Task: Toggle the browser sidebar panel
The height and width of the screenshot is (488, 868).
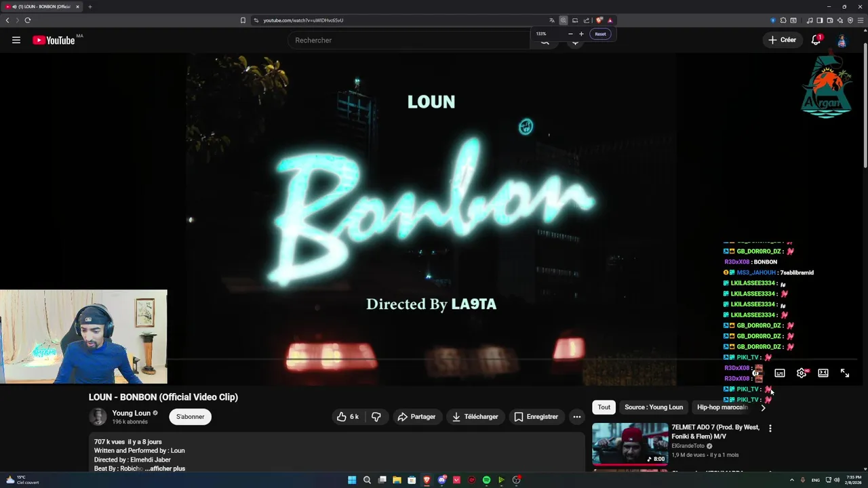Action: [819, 20]
